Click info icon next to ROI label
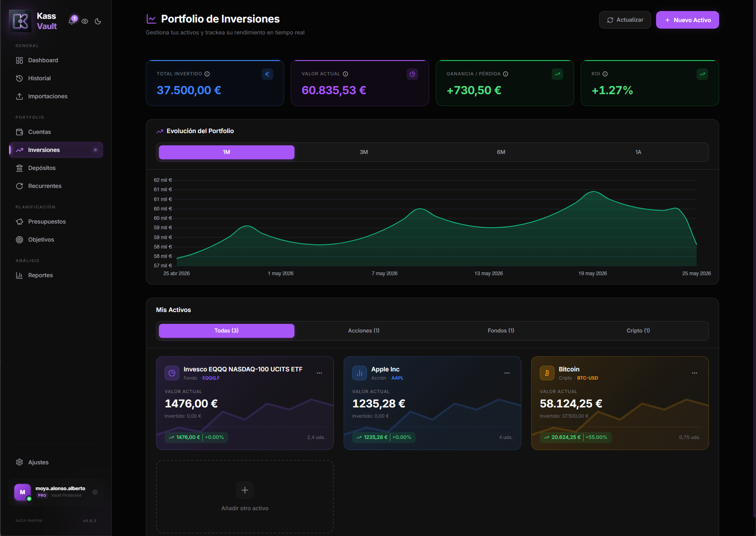The width and height of the screenshot is (756, 536). [605, 74]
